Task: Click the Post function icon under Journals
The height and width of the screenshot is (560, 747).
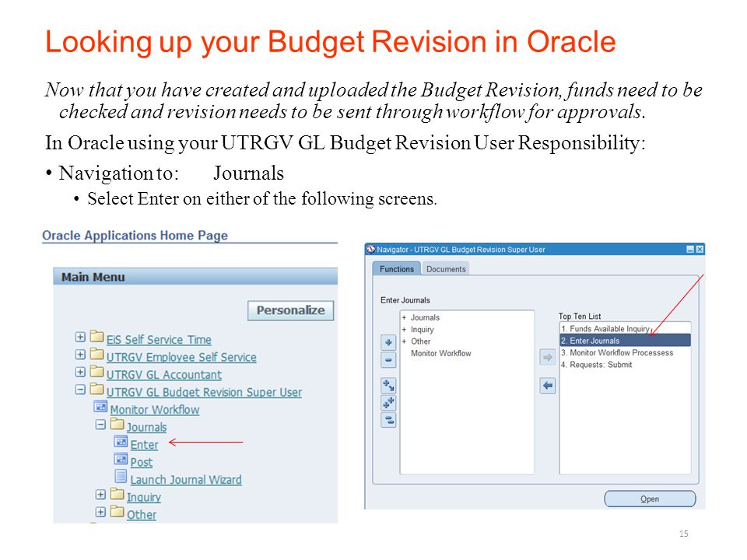Action: pos(121,460)
